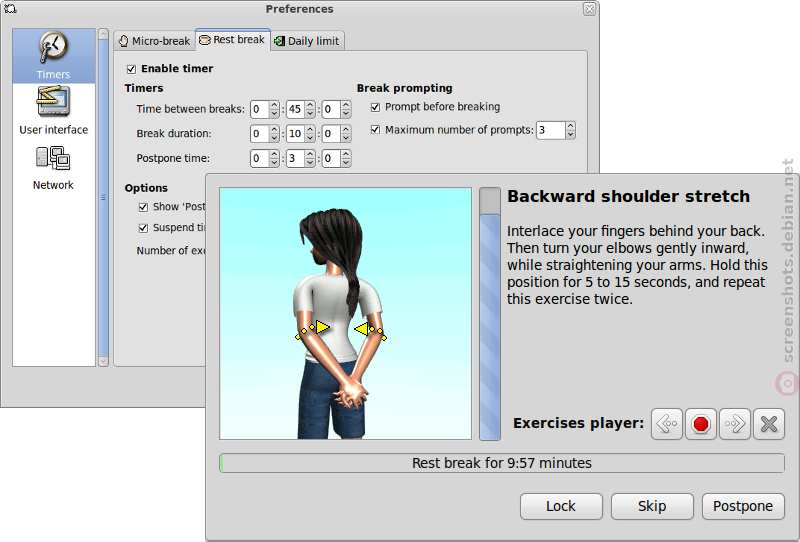Adjust Break duration seconds stepper arrows

(x=346, y=134)
